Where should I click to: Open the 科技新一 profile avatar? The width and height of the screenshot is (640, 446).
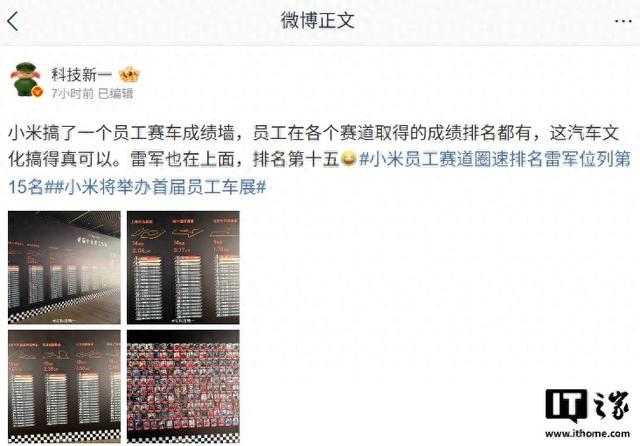27,80
